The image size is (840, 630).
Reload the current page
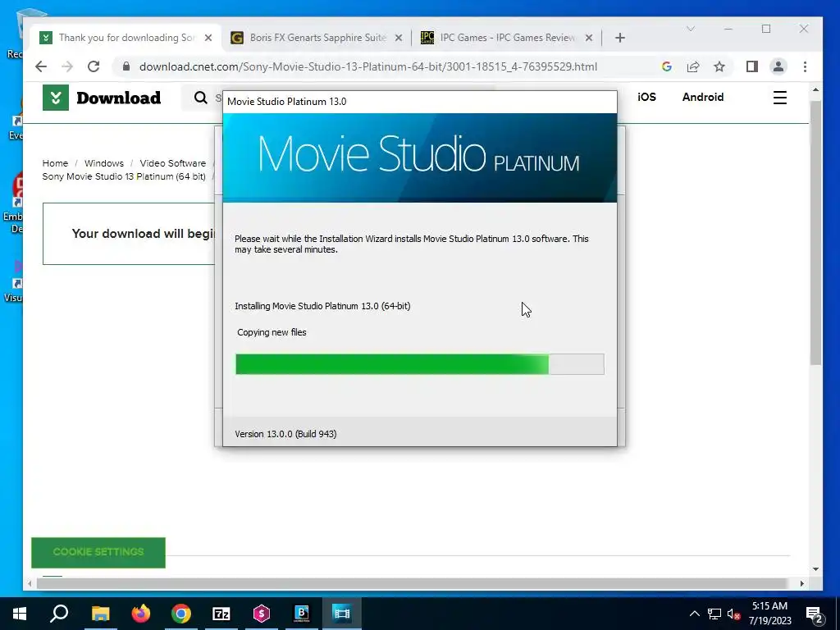(94, 66)
